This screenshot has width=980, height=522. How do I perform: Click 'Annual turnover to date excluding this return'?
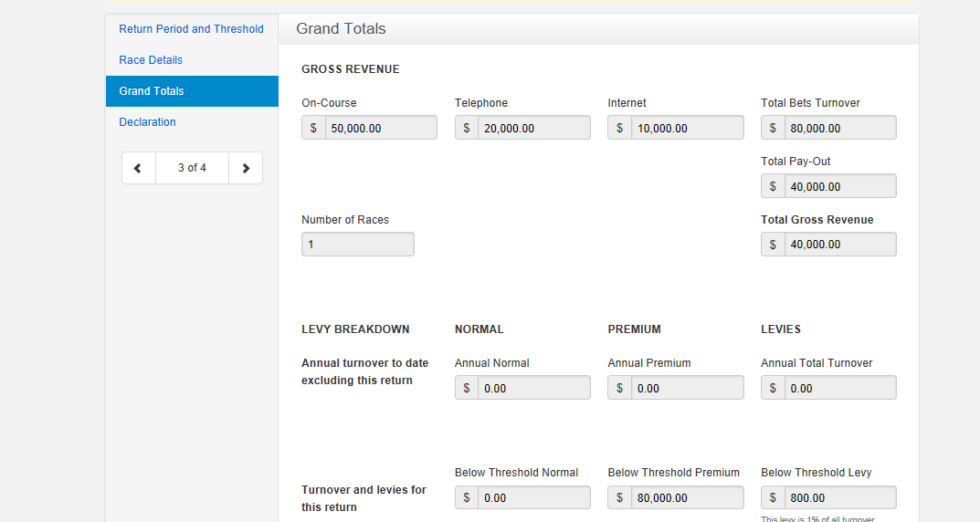365,371
